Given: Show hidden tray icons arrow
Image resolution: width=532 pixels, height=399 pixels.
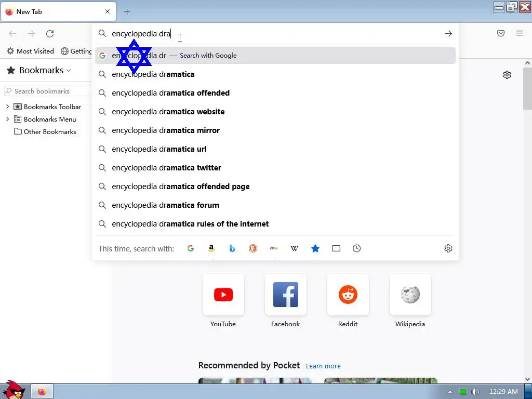Looking at the screenshot, I should coord(450,392).
